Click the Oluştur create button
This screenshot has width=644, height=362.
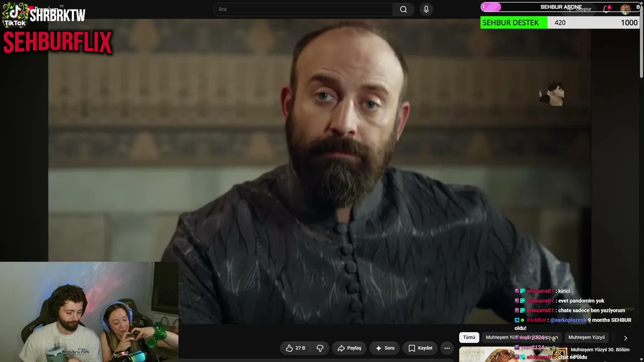[x=580, y=9]
